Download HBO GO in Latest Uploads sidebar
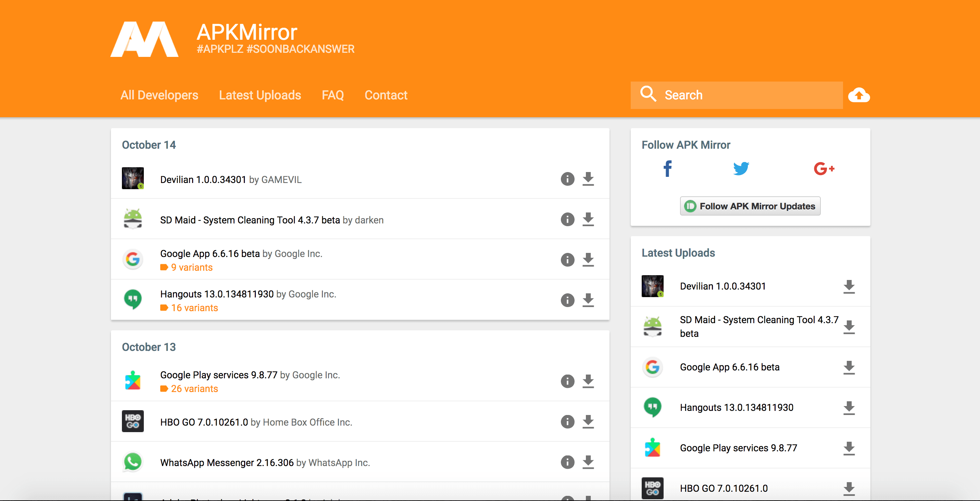 (849, 489)
